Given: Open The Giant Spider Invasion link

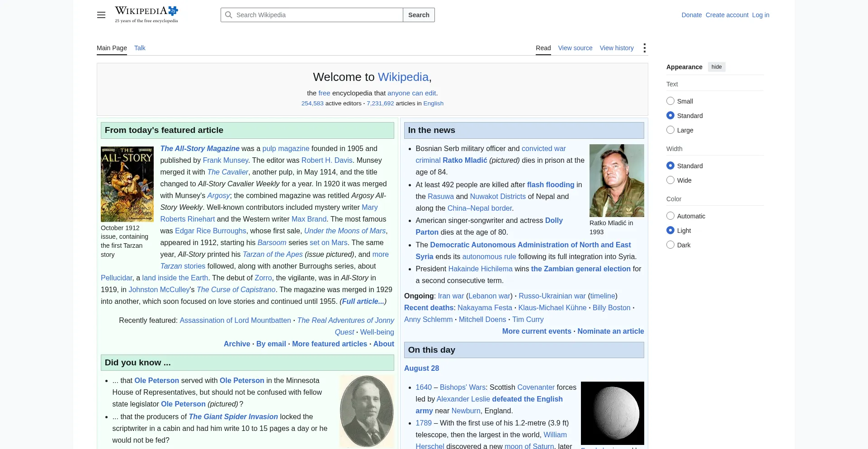Looking at the screenshot, I should coord(233,416).
